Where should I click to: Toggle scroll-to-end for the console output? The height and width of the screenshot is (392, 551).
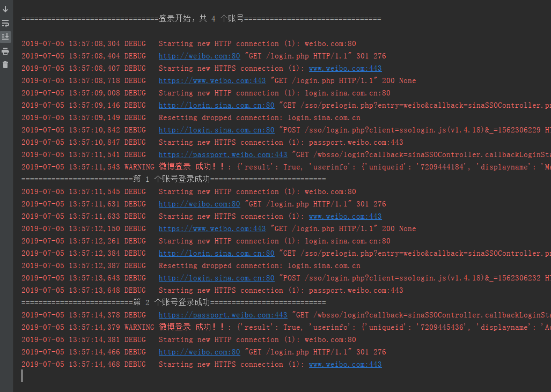point(5,37)
